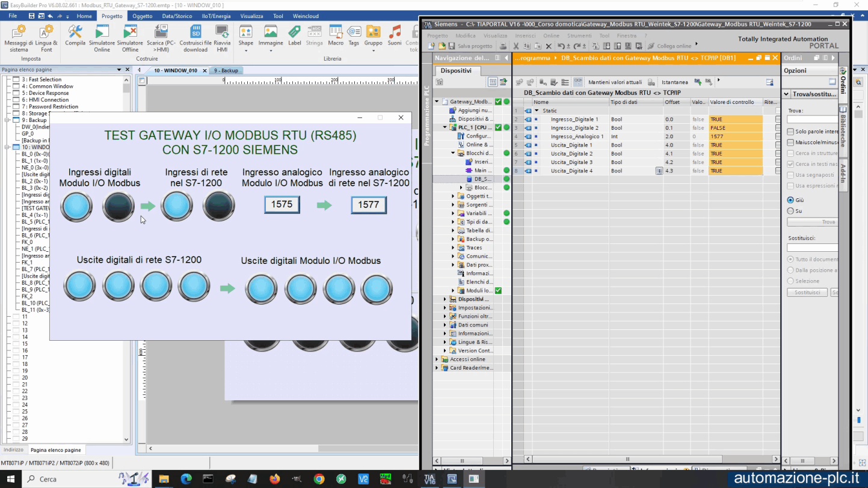Select the Su search direction radio

(x=790, y=211)
